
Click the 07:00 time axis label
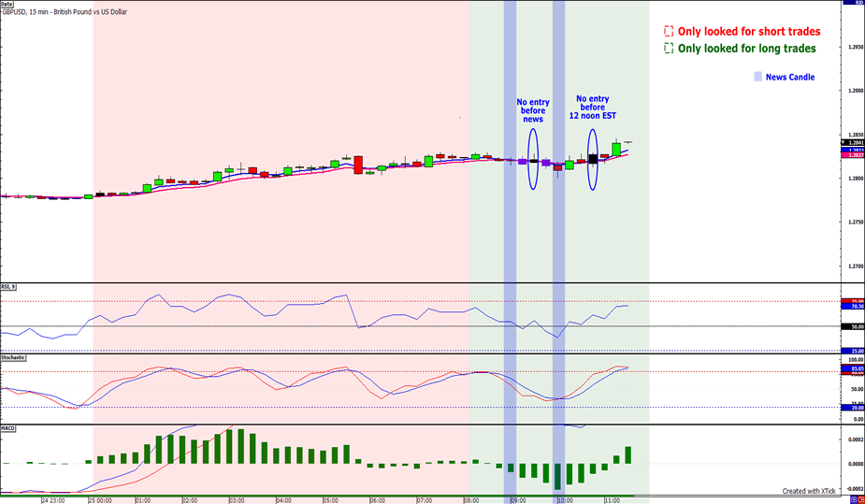coord(425,500)
